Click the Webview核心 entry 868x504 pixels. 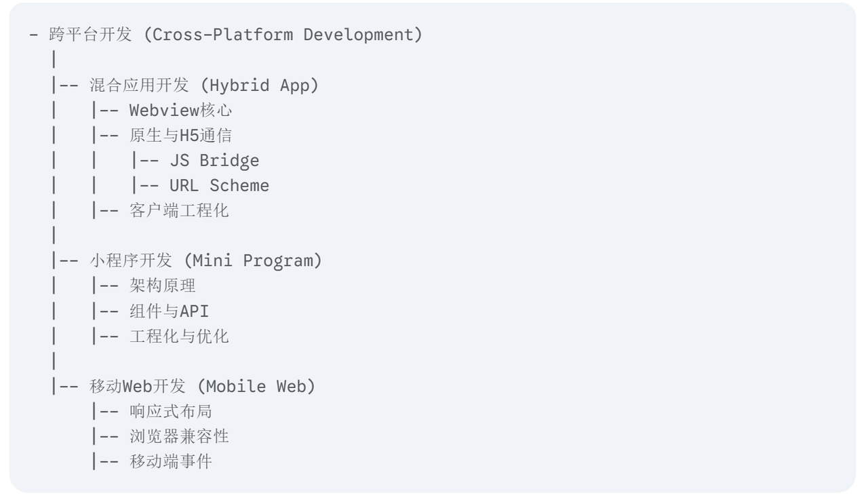pyautogui.click(x=182, y=111)
